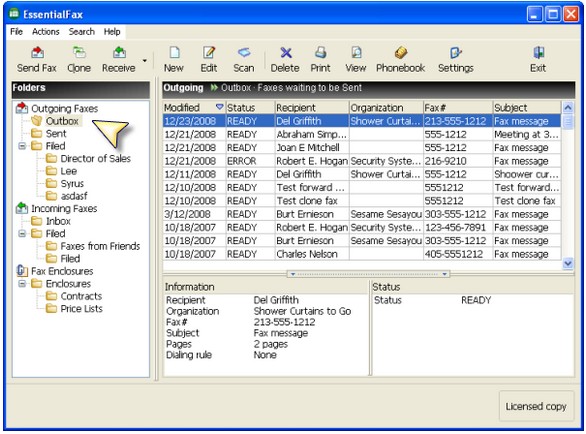This screenshot has height=434, width=586.
Task: Open the Phonebook
Action: (401, 60)
